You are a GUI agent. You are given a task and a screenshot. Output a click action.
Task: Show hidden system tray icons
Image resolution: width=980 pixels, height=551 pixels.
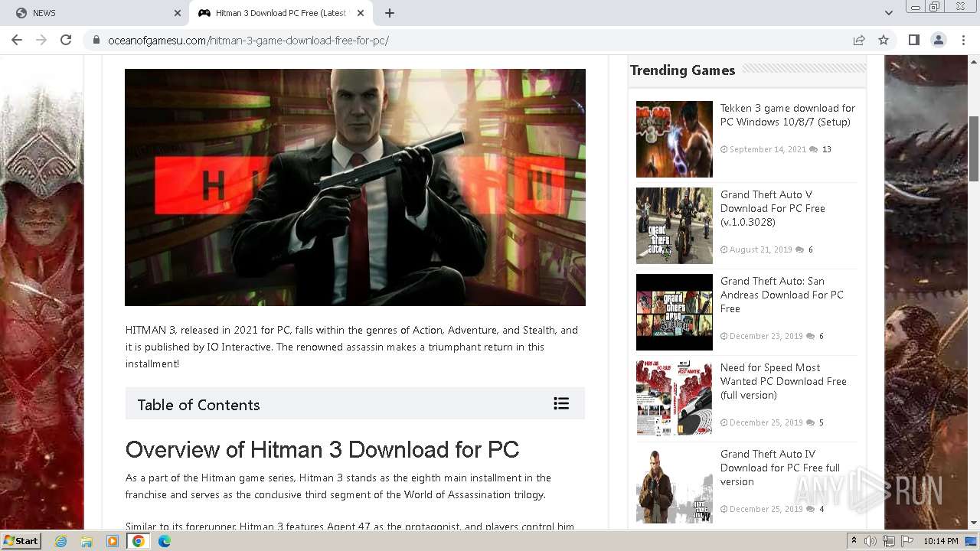[x=854, y=541]
